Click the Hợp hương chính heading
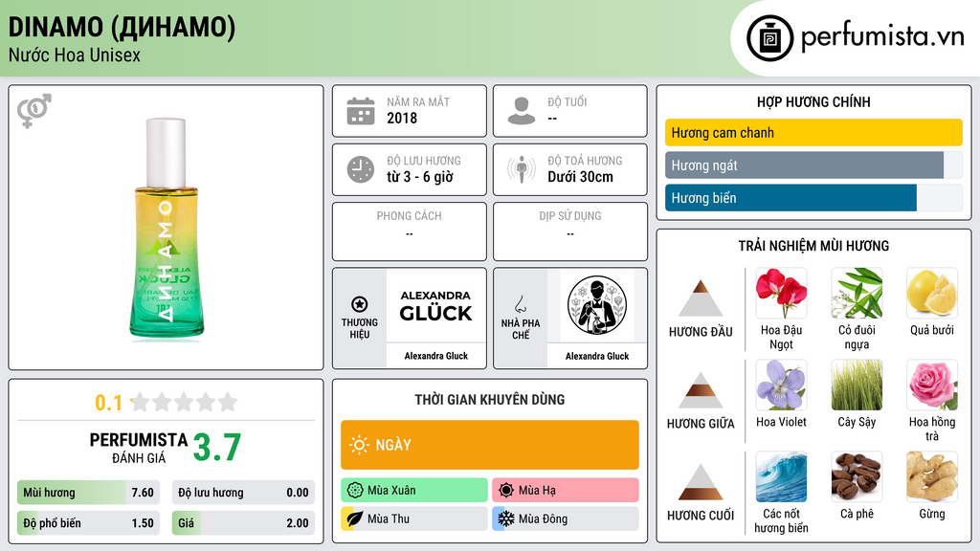 [813, 101]
